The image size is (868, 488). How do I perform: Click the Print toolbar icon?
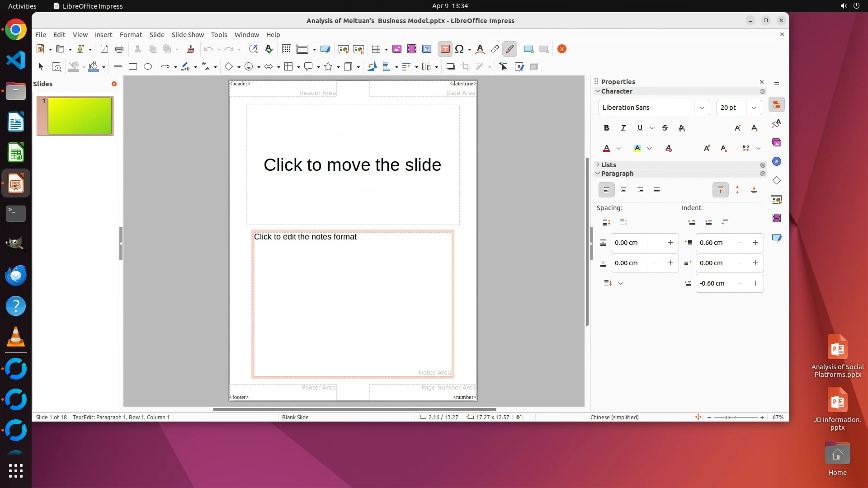pyautogui.click(x=119, y=49)
